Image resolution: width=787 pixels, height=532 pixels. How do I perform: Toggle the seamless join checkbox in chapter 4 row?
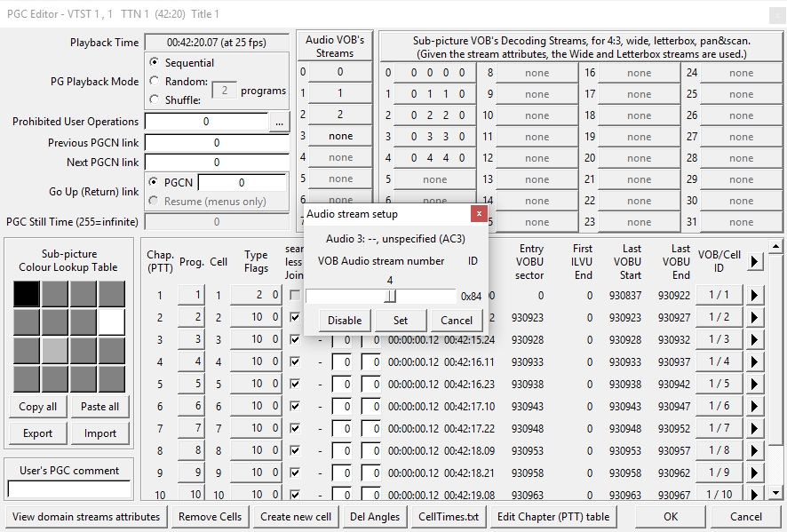tap(295, 361)
